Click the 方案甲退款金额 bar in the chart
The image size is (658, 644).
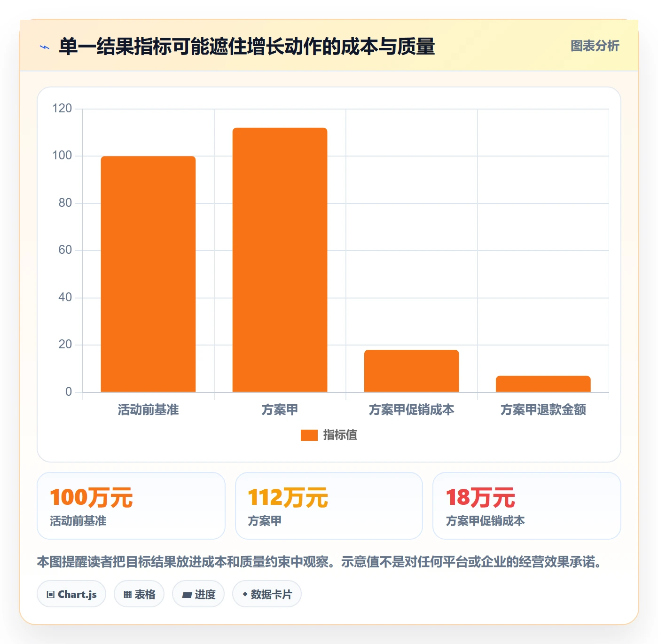(x=543, y=384)
